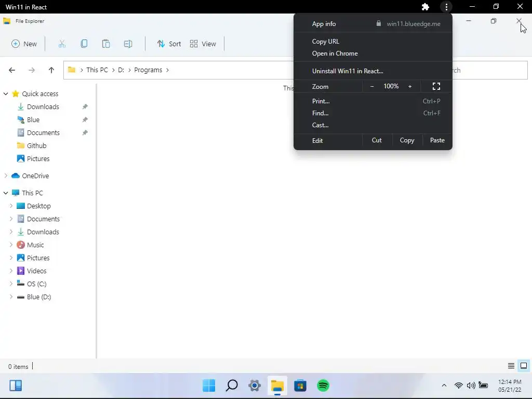
Task: Click the Rename icon in toolbar
Action: pos(128,44)
